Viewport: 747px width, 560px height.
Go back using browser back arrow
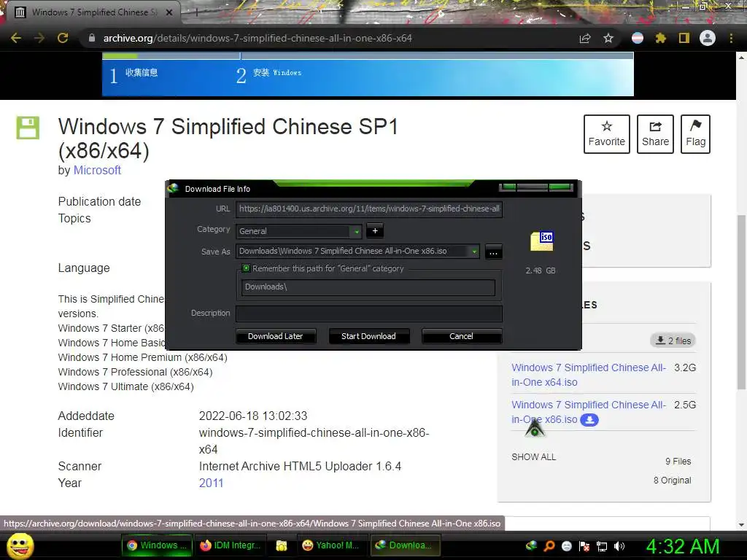point(16,38)
